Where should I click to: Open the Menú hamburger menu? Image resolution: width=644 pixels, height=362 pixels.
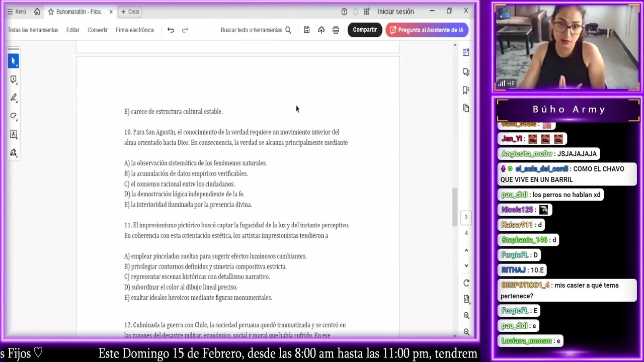point(17,12)
